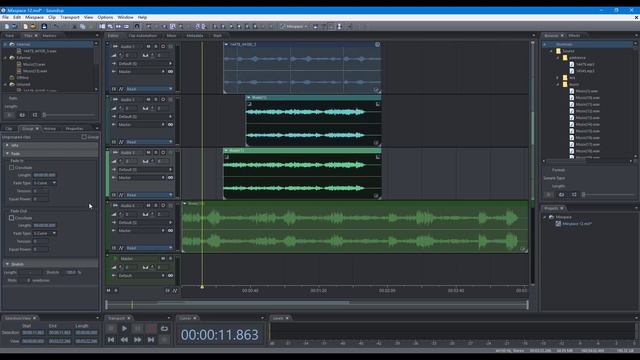Solo the Audio 4 track
This screenshot has height=360, width=640.
(156, 206)
